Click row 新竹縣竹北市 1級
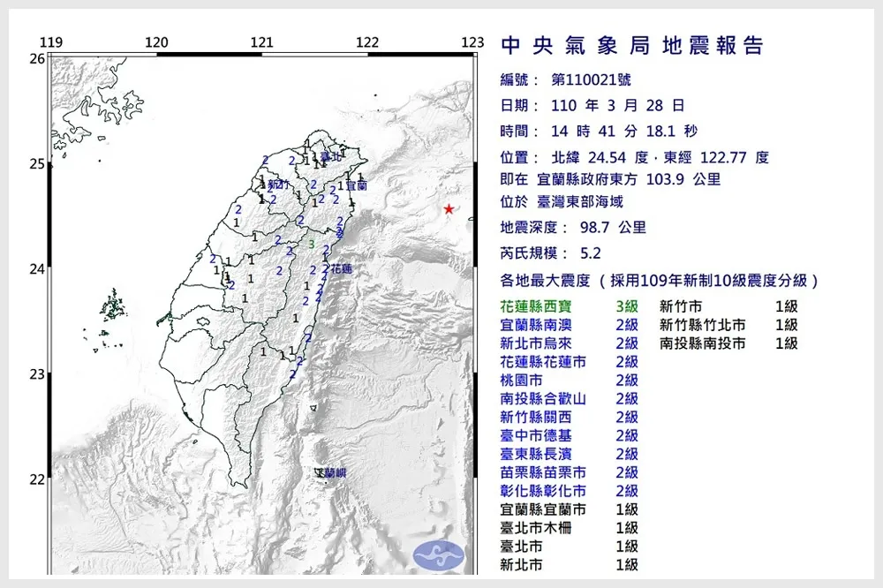This screenshot has width=883, height=588. pyautogui.click(x=728, y=325)
